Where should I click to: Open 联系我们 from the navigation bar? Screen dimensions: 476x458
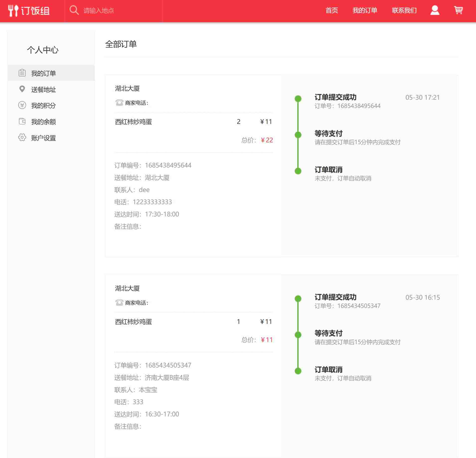click(404, 10)
